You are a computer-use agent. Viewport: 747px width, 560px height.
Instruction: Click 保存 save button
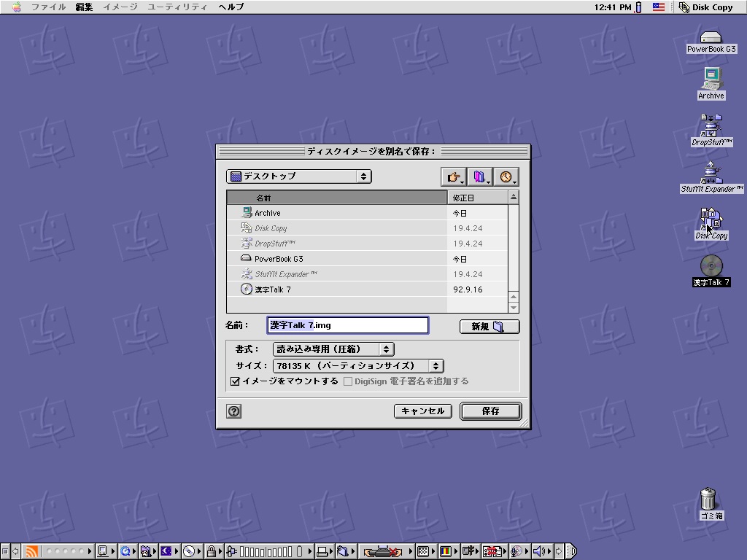click(x=491, y=411)
